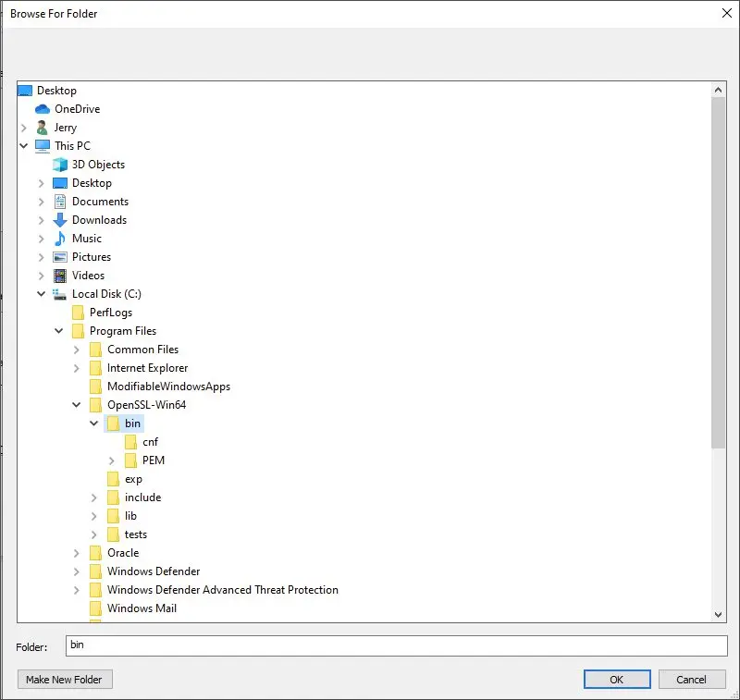Collapse the Program Files folder

59,331
